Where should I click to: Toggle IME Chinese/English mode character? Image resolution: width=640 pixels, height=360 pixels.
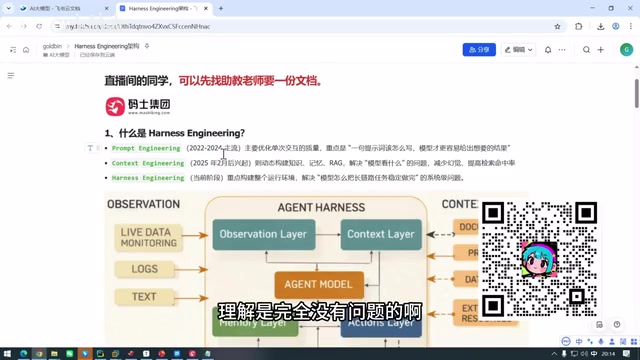579,341
